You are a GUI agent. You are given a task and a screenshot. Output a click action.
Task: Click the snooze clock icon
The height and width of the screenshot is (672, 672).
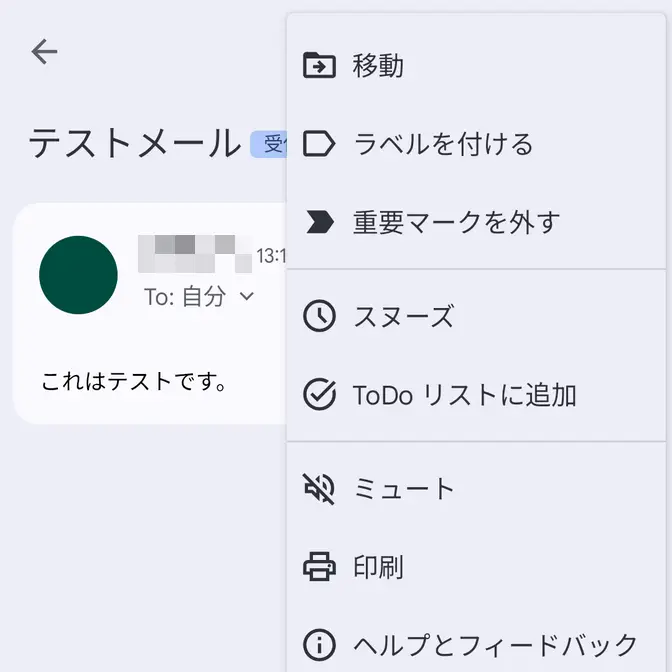coord(319,317)
